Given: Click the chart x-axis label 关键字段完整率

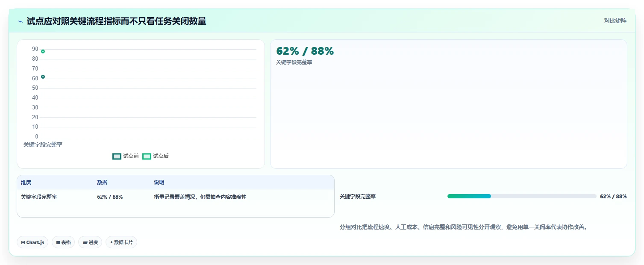Looking at the screenshot, I should 43,145.
